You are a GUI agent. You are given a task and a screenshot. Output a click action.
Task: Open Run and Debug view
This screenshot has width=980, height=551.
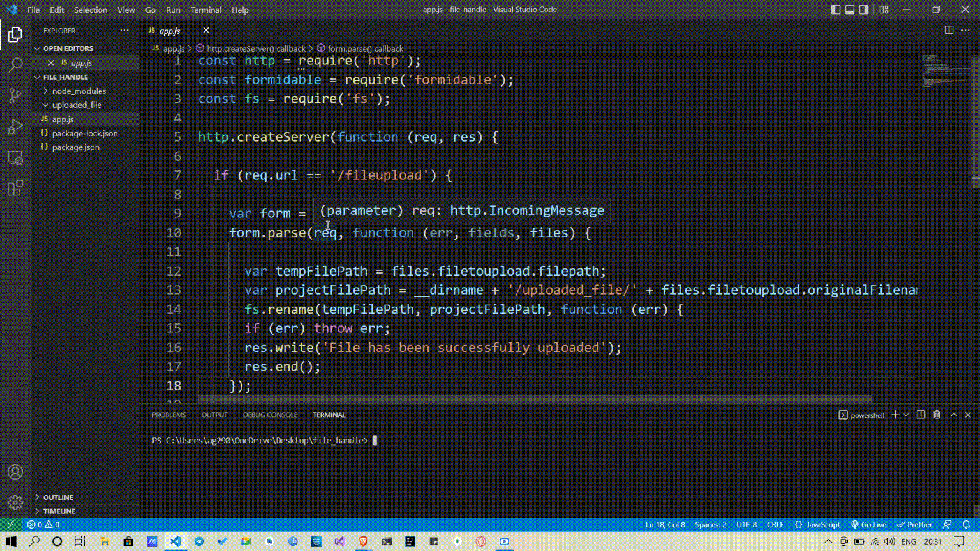pyautogui.click(x=15, y=126)
